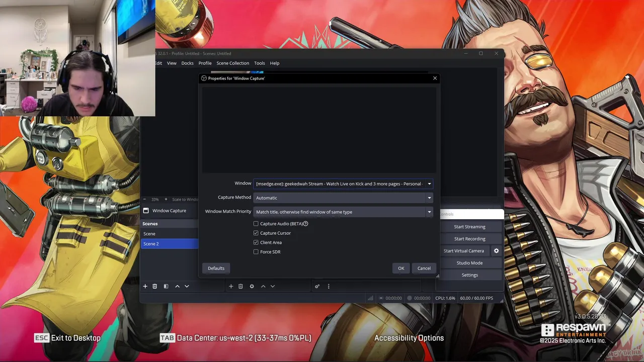The width and height of the screenshot is (644, 362).
Task: Click the Defaults button
Action: pyautogui.click(x=216, y=268)
